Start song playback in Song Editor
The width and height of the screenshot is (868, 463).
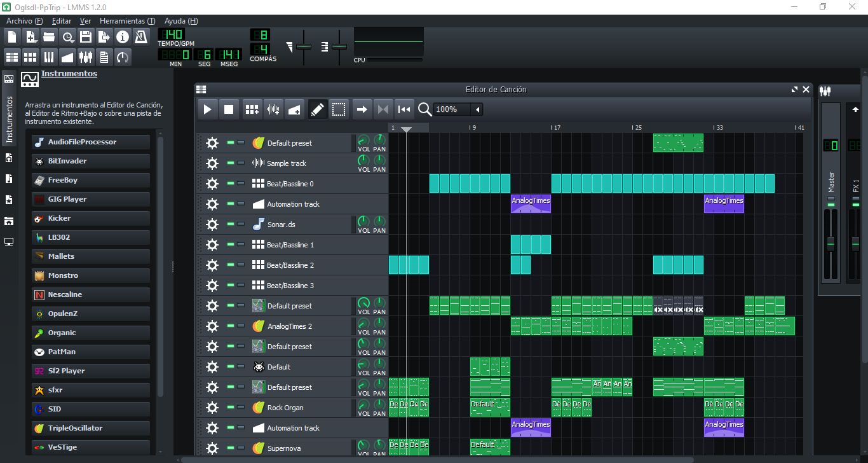point(208,109)
